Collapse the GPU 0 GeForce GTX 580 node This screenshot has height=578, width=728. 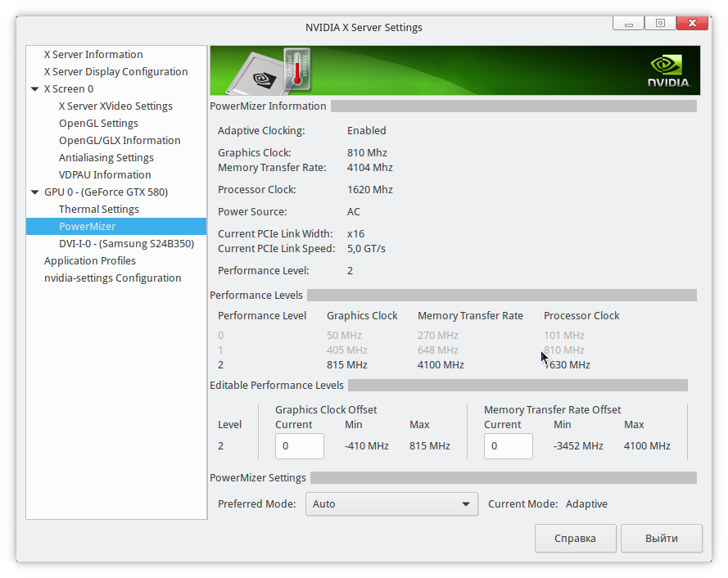[x=35, y=192]
